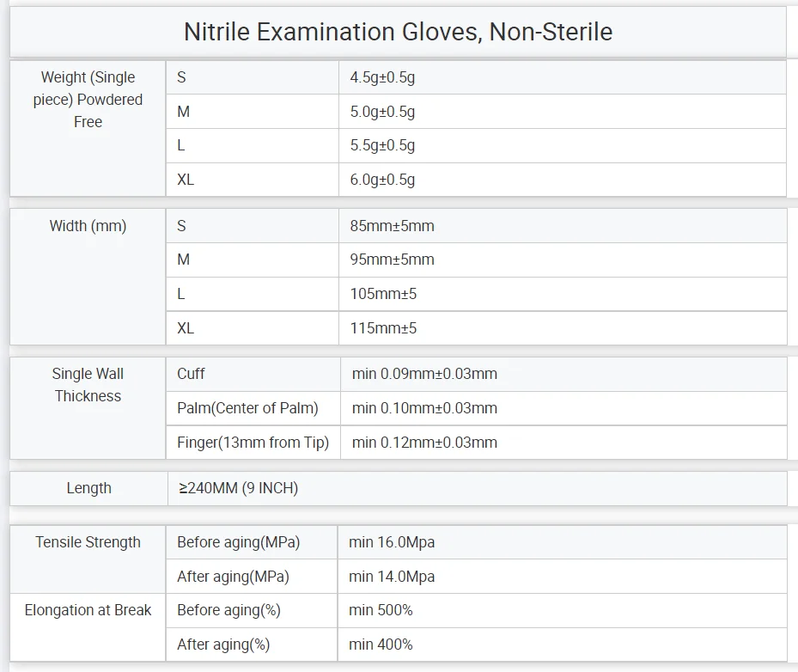Select the Finger(13mm from Tip) cell
Image resolution: width=798 pixels, height=672 pixels.
253,443
